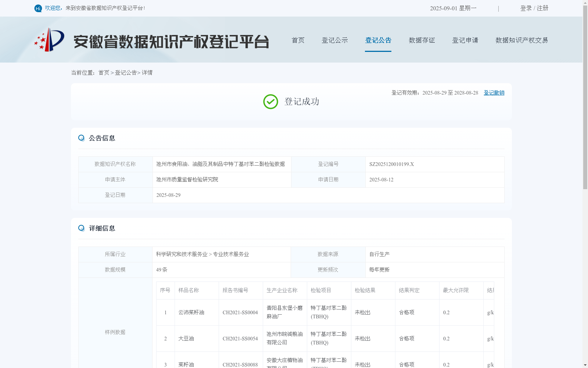Image resolution: width=588 pixels, height=368 pixels.
Task: Click the scrollbar up arrow
Action: (585, 3)
